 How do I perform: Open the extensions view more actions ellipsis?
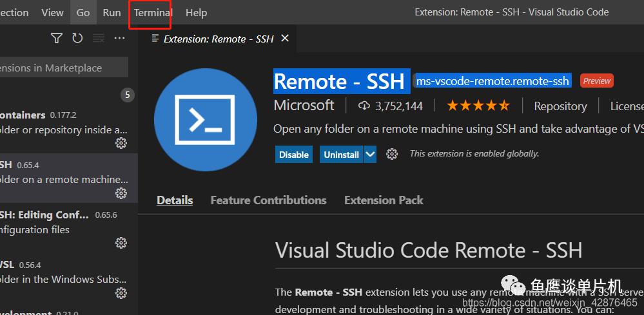click(119, 38)
